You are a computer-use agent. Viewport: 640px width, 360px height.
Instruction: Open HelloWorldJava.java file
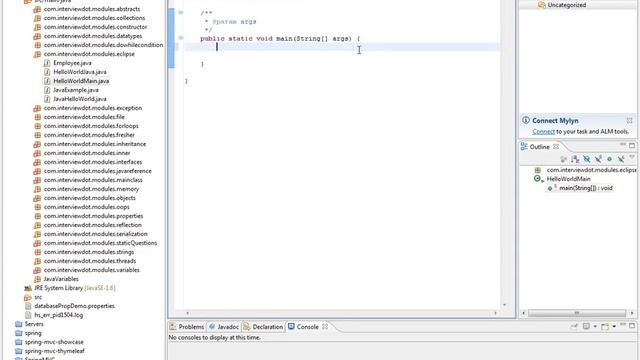80,72
